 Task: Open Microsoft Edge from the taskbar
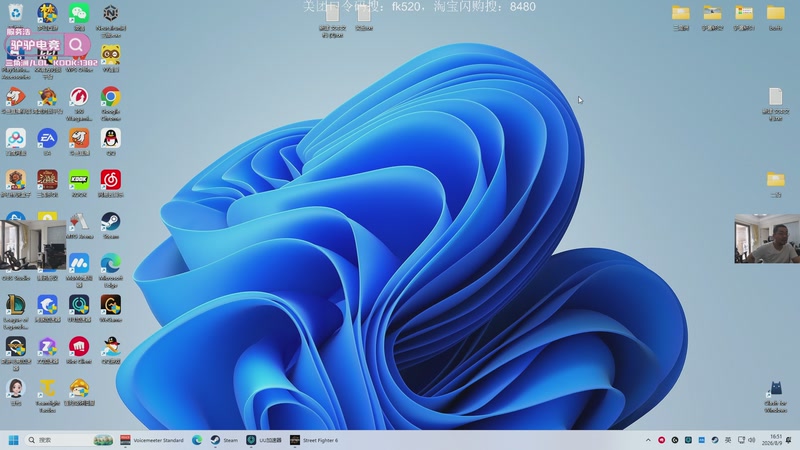click(x=197, y=440)
